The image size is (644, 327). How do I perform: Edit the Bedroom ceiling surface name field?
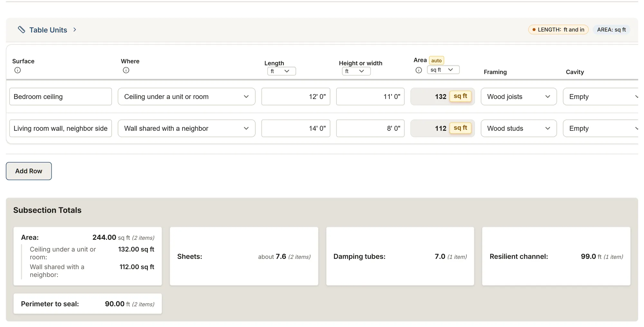click(61, 97)
